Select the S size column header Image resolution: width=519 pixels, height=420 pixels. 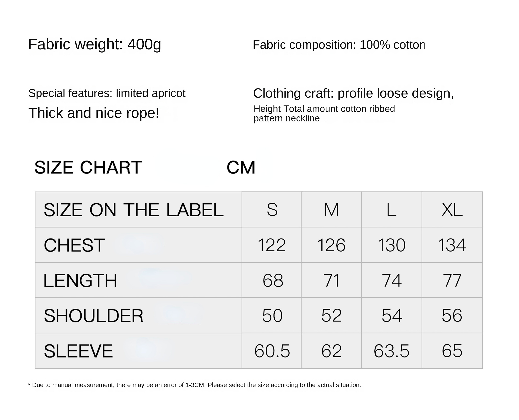pos(272,209)
